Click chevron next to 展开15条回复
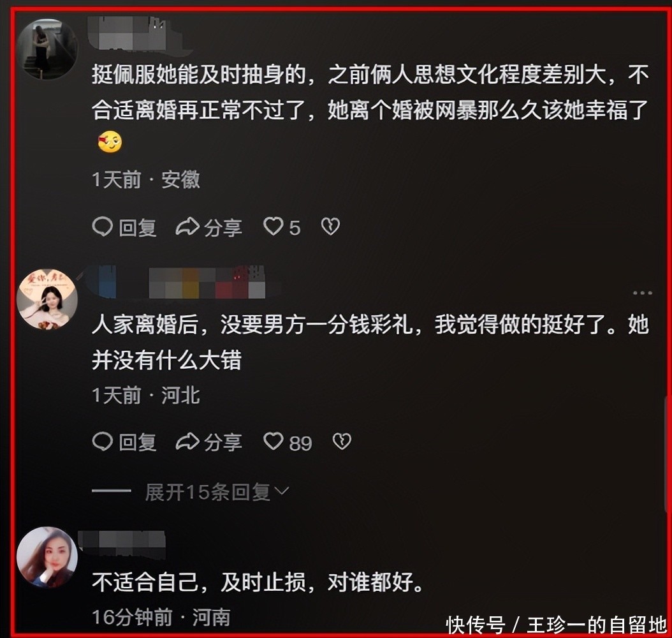The height and width of the screenshot is (638, 672). coord(282,491)
